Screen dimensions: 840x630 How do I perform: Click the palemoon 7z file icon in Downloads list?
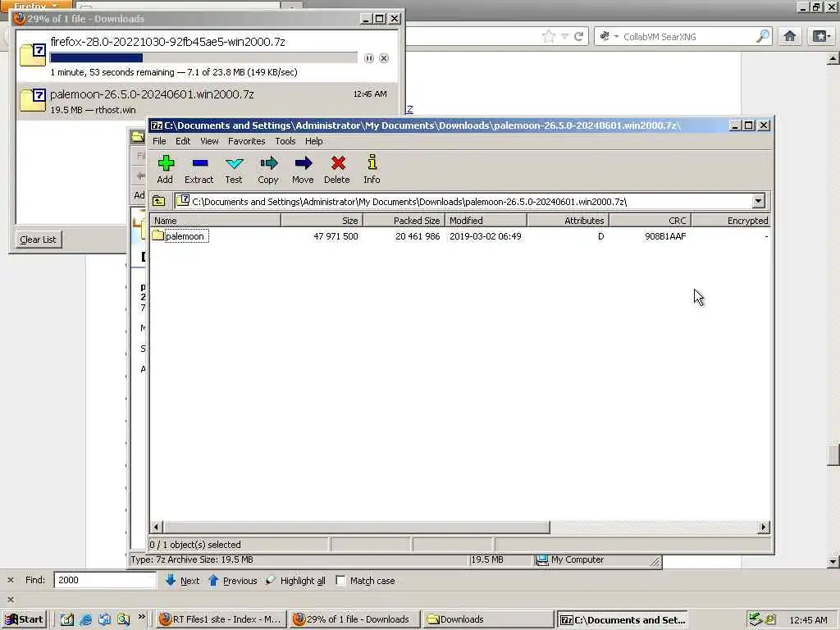tap(33, 100)
